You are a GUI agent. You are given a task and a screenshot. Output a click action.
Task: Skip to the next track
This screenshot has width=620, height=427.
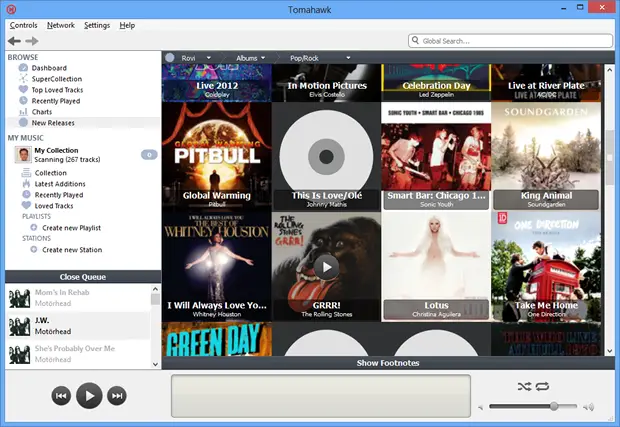[x=117, y=396]
